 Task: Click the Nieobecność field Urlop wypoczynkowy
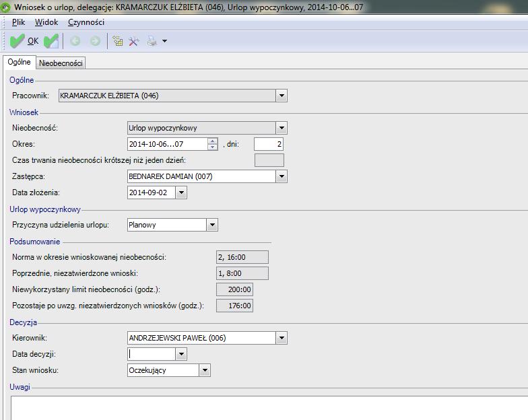[x=202, y=128]
